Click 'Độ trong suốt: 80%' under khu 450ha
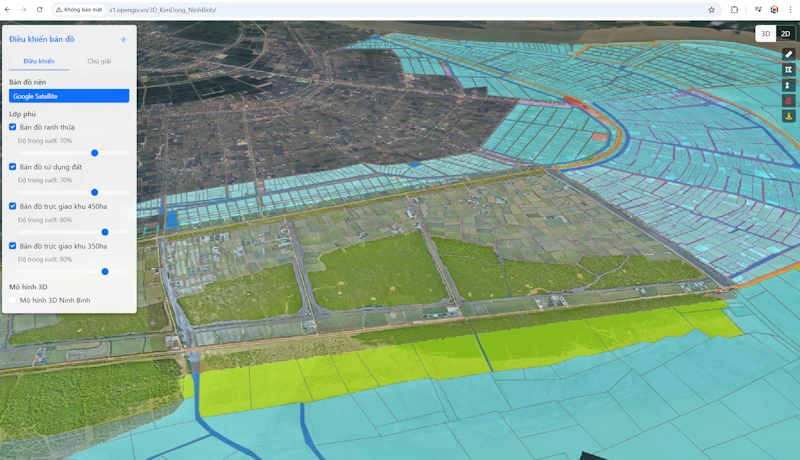Image resolution: width=800 pixels, height=460 pixels. click(45, 220)
